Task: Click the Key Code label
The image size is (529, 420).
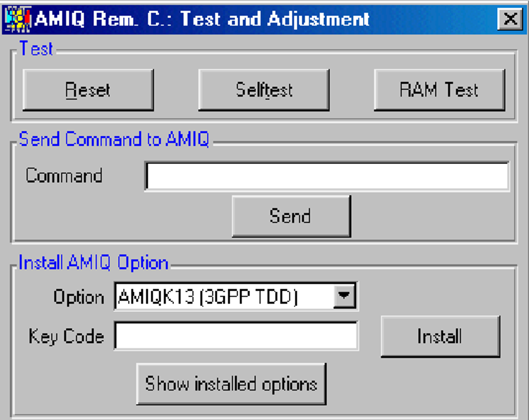Action: coord(66,337)
